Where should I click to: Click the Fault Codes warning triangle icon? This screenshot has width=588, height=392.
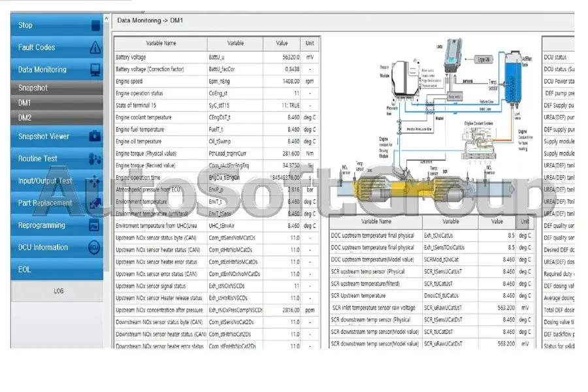pyautogui.click(x=95, y=48)
